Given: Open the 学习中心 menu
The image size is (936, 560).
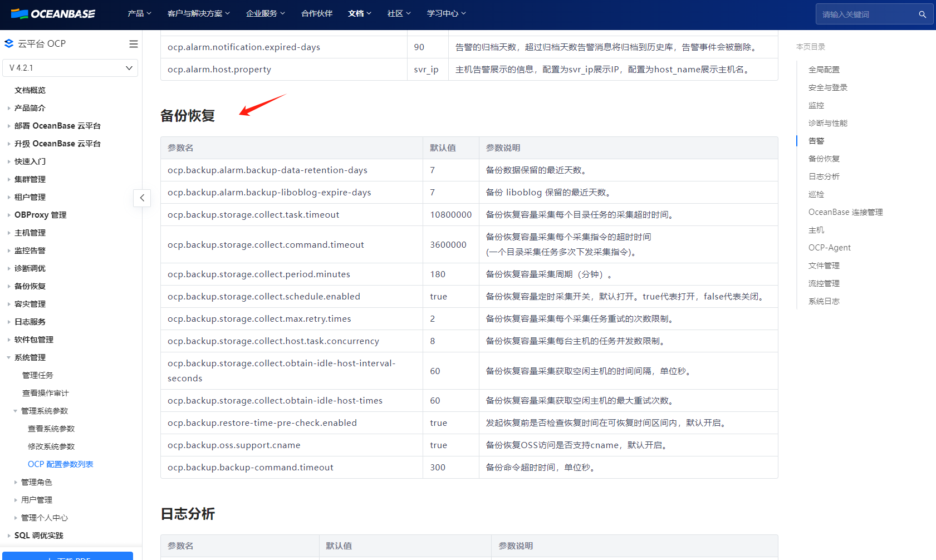Looking at the screenshot, I should click(447, 13).
